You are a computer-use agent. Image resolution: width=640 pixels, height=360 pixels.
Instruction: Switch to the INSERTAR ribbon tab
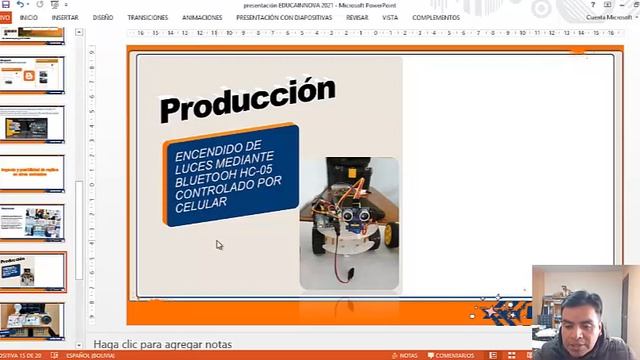65,18
